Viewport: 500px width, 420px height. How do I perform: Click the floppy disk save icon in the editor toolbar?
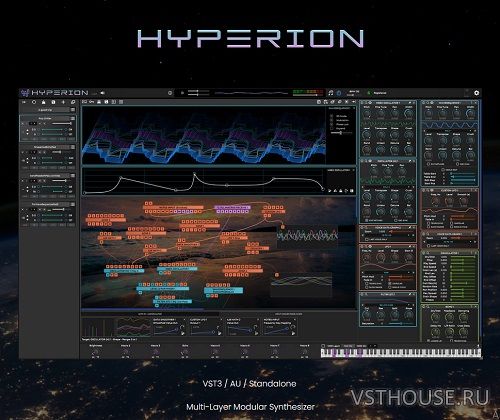click(106, 102)
